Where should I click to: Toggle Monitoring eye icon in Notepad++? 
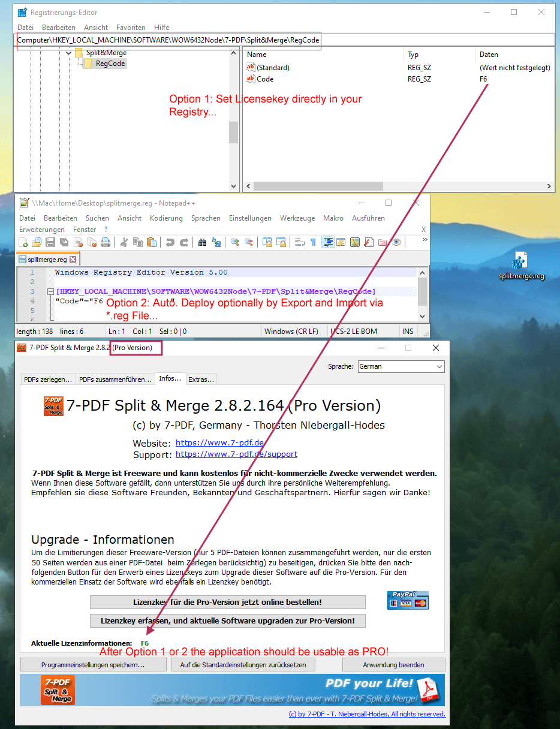click(x=396, y=242)
